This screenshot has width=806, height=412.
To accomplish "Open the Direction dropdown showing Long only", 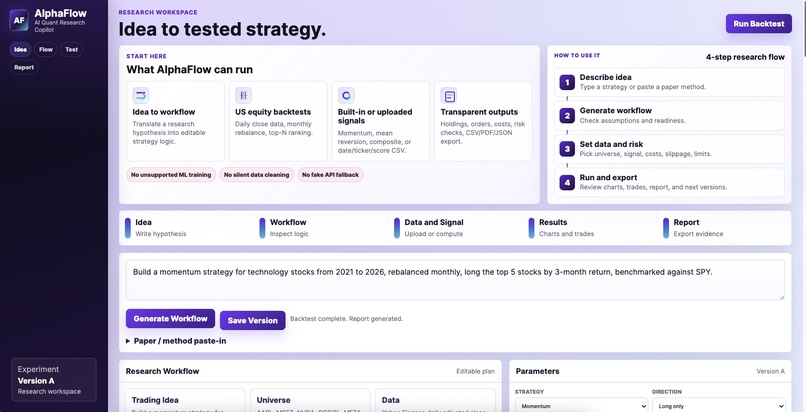I will (719, 406).
